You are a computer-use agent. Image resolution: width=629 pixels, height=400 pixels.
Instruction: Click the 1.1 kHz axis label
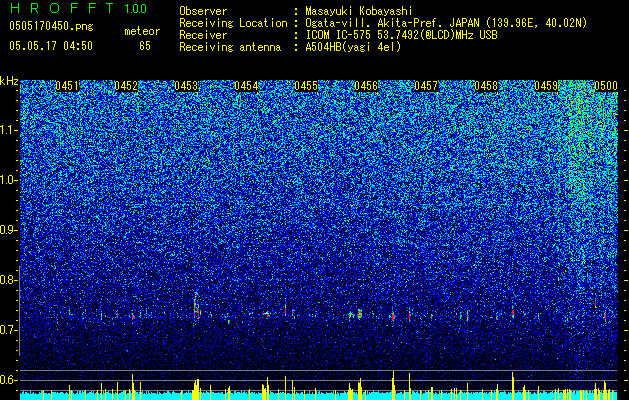coord(9,130)
